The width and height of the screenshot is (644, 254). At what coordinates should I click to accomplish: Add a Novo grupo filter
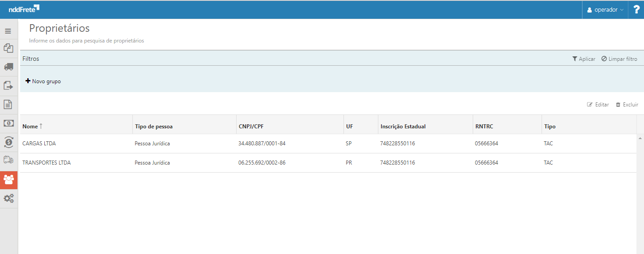43,81
